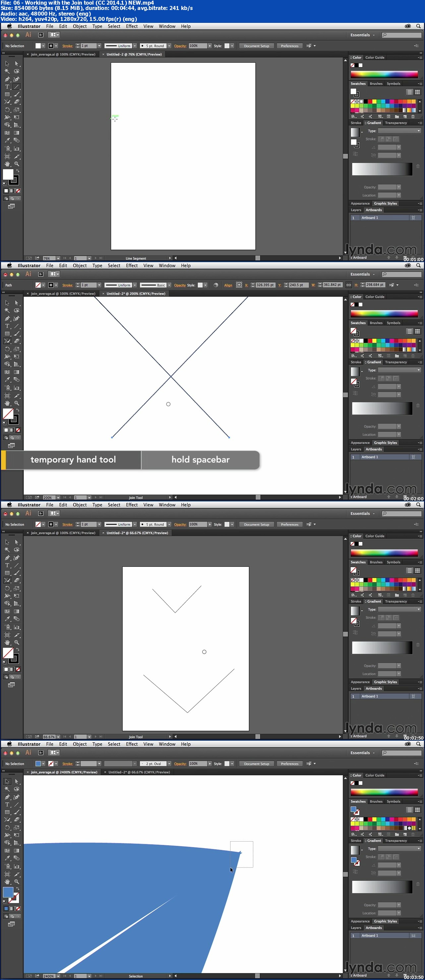Click the color spectrum bar in 76% window

pyautogui.click(x=384, y=75)
